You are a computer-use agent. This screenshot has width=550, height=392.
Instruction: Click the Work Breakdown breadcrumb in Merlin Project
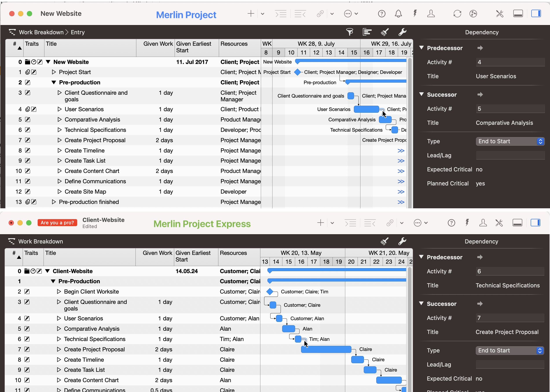(x=41, y=32)
